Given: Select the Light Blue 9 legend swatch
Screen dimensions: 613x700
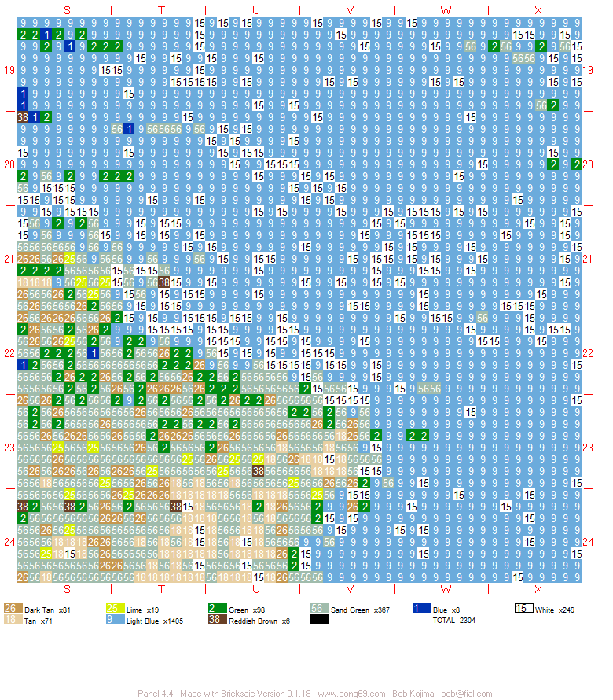Looking at the screenshot, I should click(x=115, y=619).
